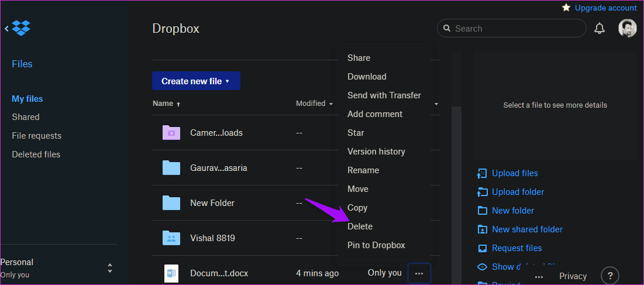The height and width of the screenshot is (285, 644).
Task: Open Deleted files in sidebar
Action: (36, 154)
